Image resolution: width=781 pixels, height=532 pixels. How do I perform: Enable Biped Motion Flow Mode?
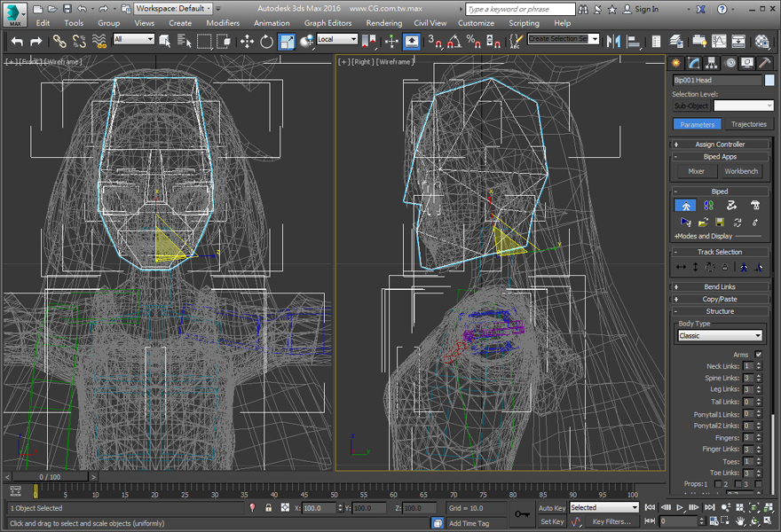click(x=731, y=205)
